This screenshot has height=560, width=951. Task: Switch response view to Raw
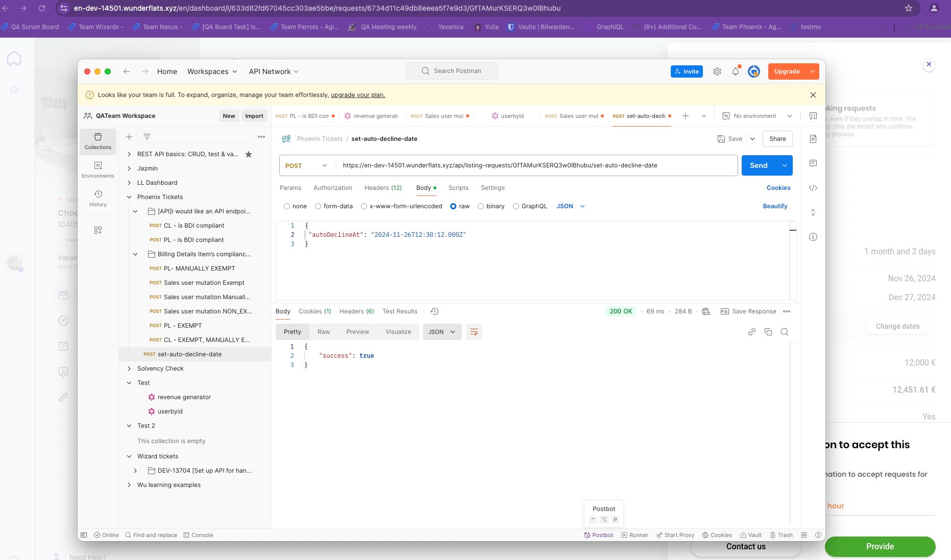click(324, 332)
